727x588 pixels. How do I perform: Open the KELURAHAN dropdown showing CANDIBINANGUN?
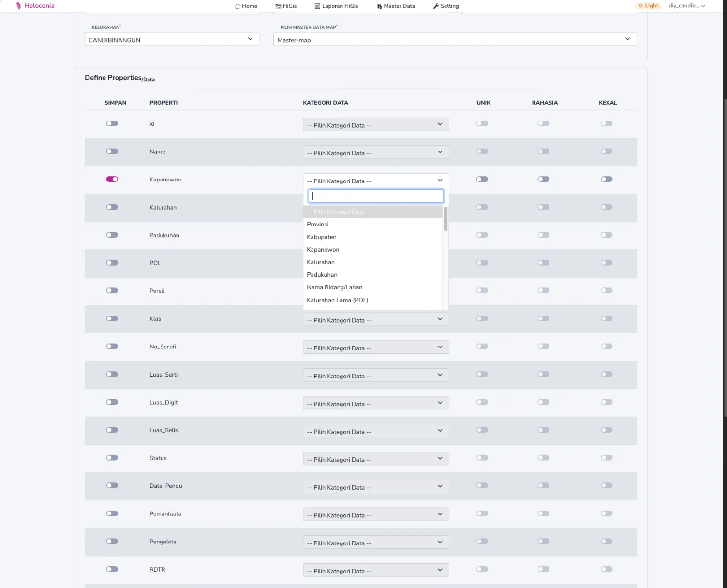pos(171,39)
